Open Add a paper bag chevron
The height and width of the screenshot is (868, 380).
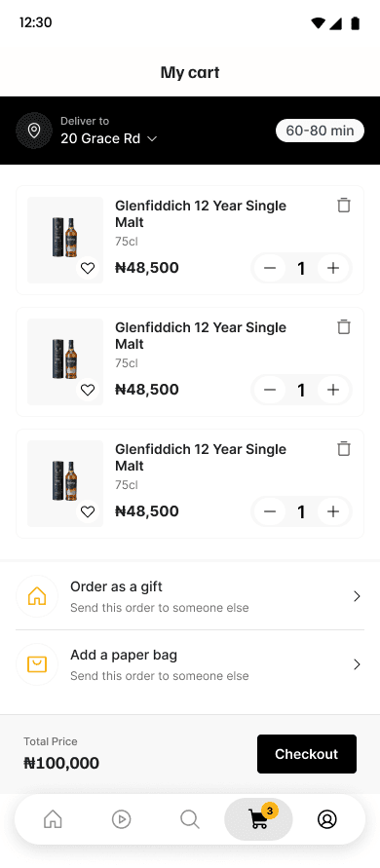pyautogui.click(x=357, y=664)
